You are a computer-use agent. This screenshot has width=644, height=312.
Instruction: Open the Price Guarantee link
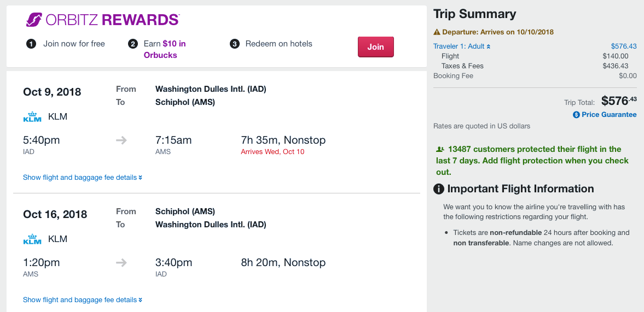coord(609,115)
